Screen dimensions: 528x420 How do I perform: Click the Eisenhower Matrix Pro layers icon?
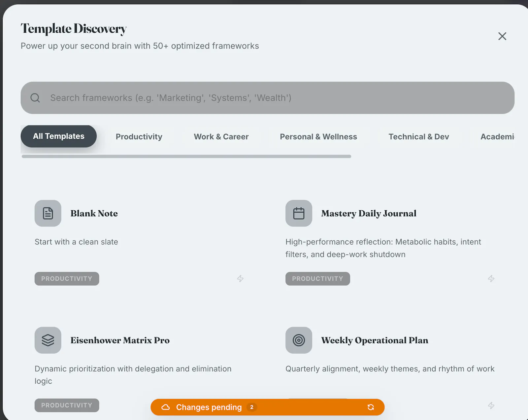[x=48, y=340]
